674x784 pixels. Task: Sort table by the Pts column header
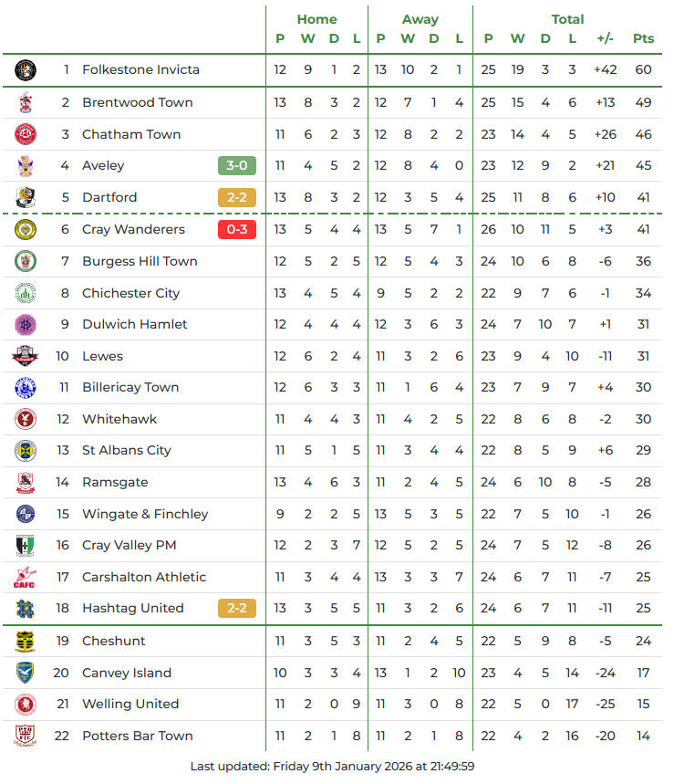644,38
